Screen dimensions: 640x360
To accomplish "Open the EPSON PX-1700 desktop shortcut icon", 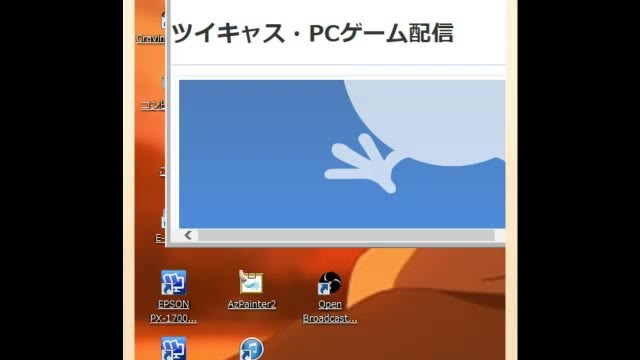I will (x=173, y=282).
